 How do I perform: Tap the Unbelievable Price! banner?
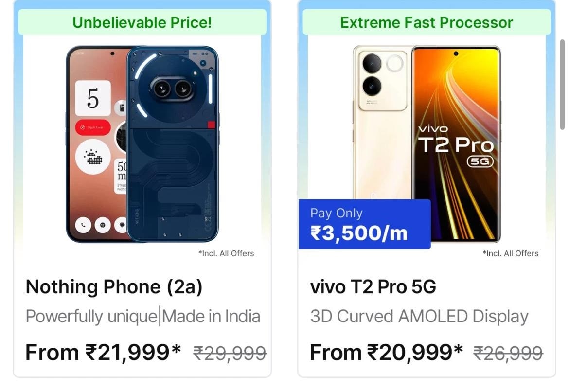[x=142, y=22]
